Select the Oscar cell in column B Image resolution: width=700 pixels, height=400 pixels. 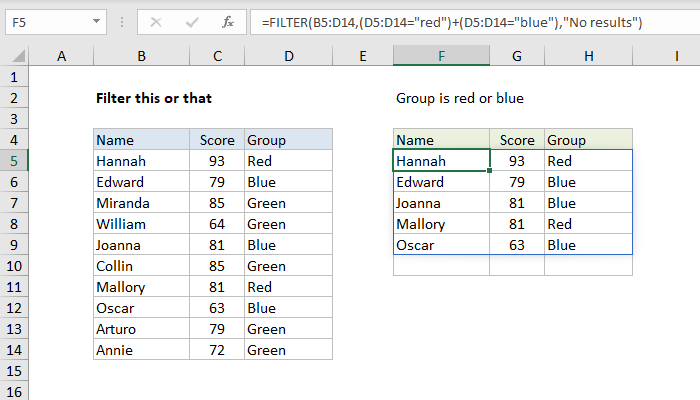pyautogui.click(x=142, y=308)
